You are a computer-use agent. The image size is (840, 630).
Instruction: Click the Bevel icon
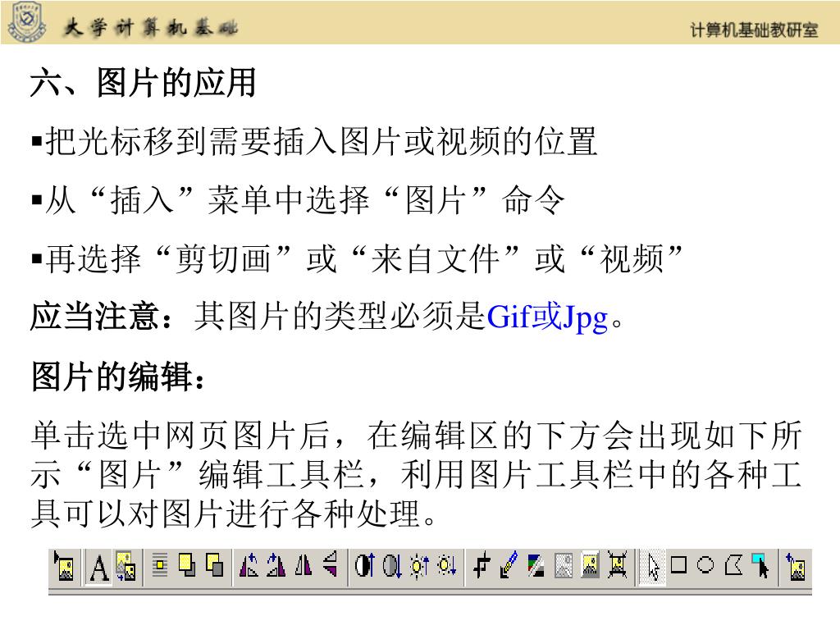pyautogui.click(x=591, y=564)
